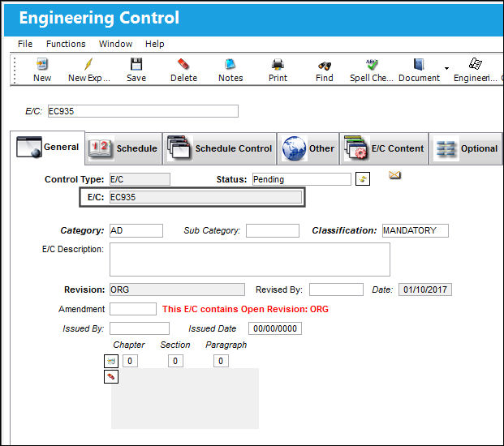The width and height of the screenshot is (504, 446).
Task: Open the Help menu
Action: point(154,44)
